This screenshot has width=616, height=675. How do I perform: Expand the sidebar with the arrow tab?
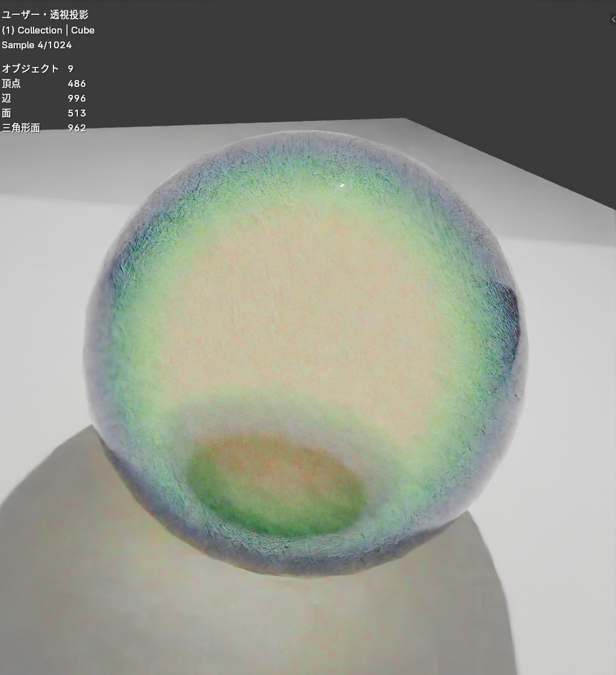point(613,19)
